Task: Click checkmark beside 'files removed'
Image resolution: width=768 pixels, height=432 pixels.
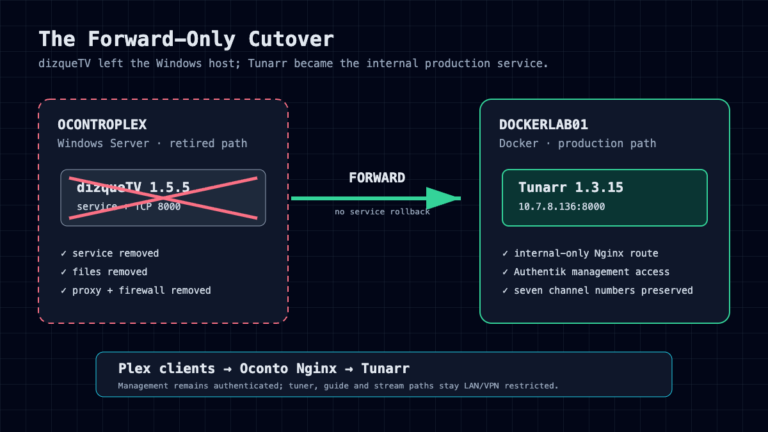Action: (64, 272)
